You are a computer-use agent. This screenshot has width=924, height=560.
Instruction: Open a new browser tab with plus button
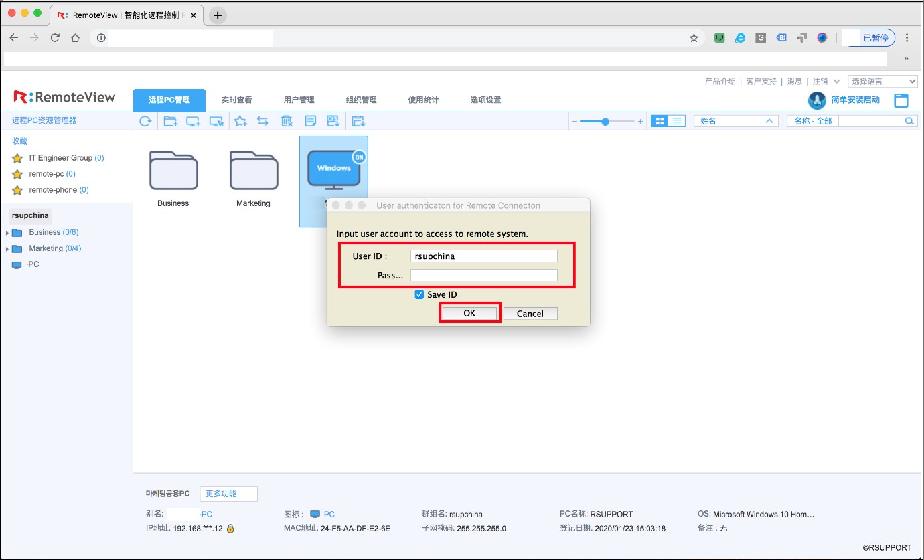coord(218,15)
